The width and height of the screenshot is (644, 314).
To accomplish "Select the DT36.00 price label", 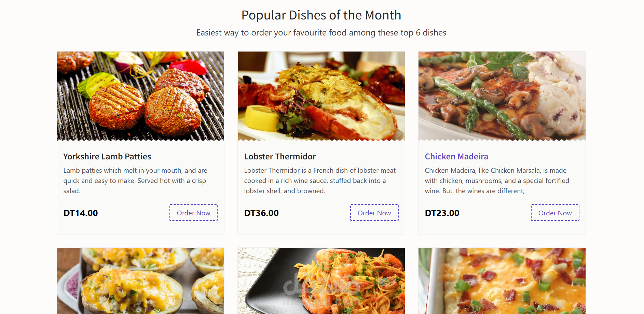I will click(261, 213).
